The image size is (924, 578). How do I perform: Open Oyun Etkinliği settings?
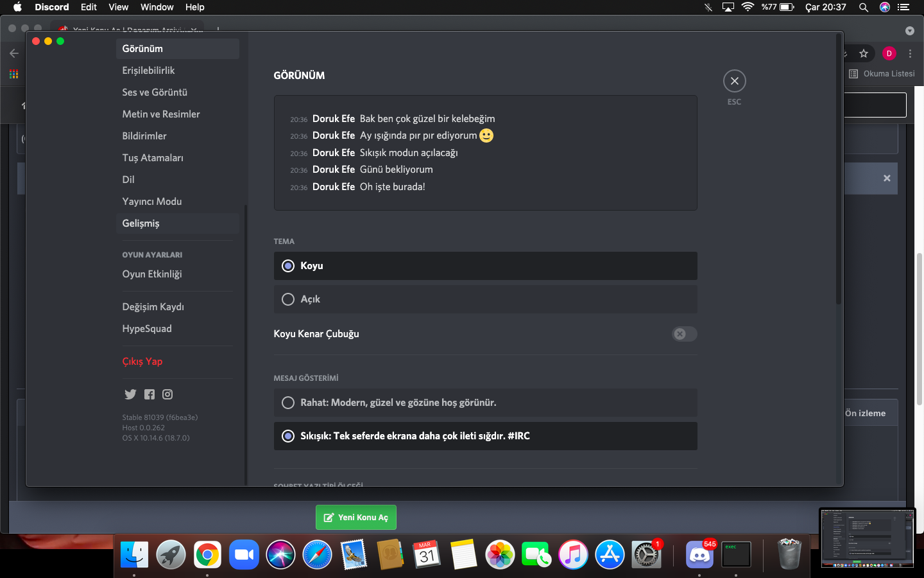point(178,274)
